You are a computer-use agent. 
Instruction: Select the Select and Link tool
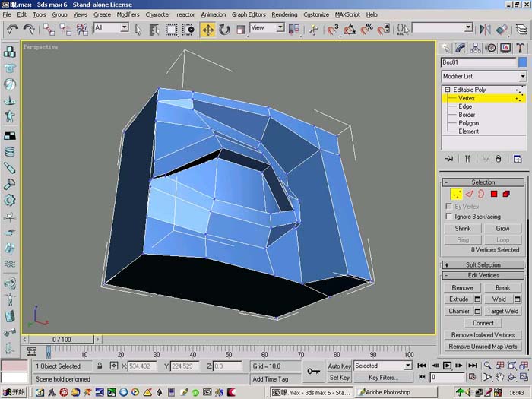pos(49,30)
